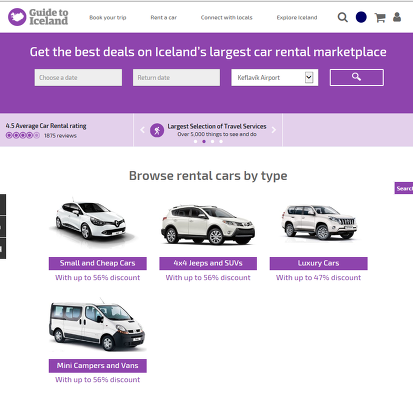Image resolution: width=413 pixels, height=411 pixels.
Task: Open the user account icon
Action: tap(397, 17)
